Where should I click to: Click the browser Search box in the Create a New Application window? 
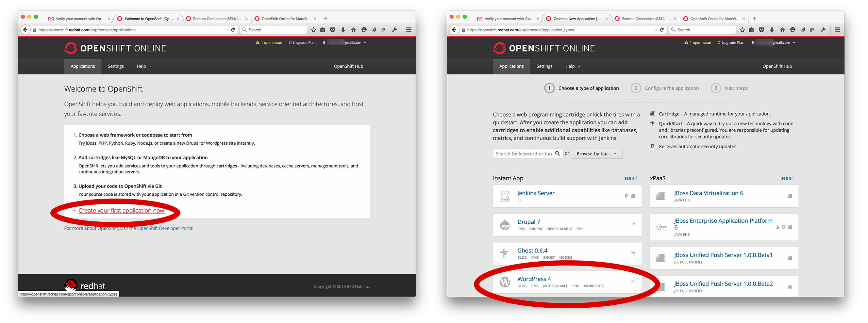coord(703,30)
